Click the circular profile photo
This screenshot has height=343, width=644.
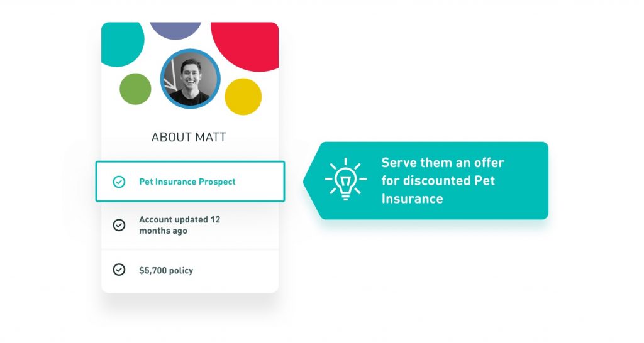click(190, 79)
